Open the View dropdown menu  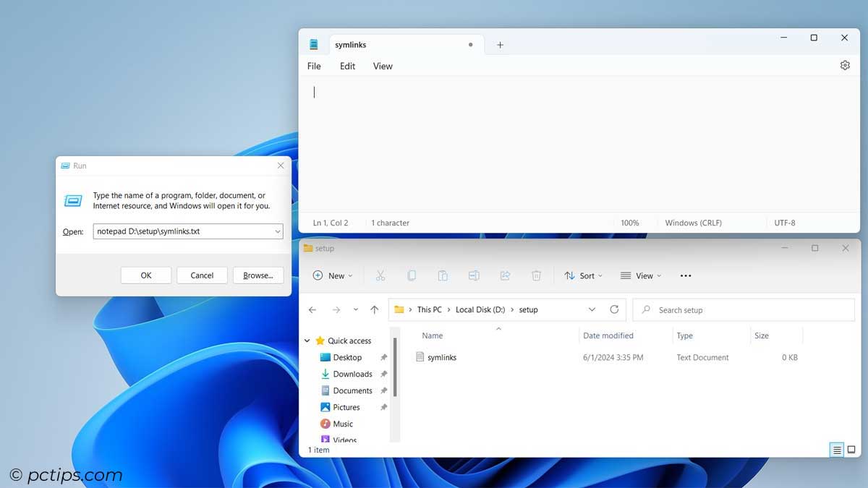point(641,275)
